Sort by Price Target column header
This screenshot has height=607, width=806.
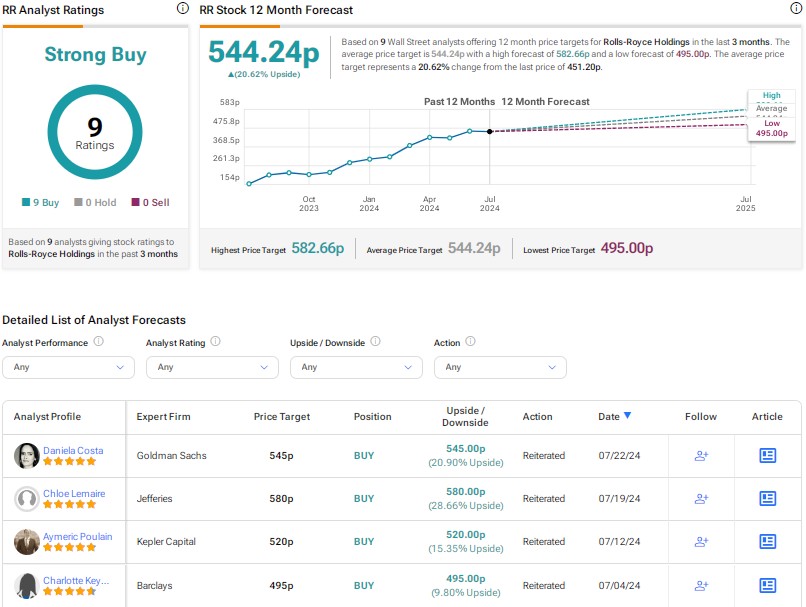tap(282, 417)
